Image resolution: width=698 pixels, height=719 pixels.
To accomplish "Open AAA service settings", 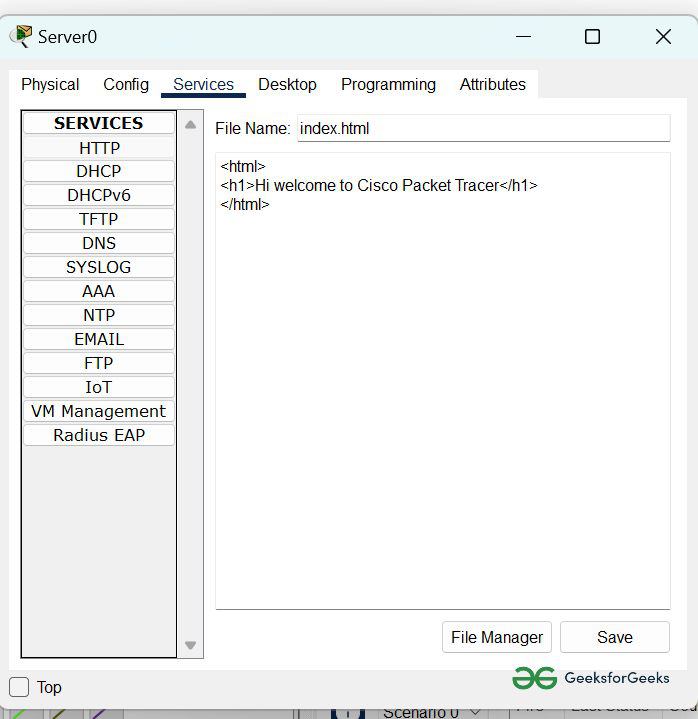I will point(99,291).
